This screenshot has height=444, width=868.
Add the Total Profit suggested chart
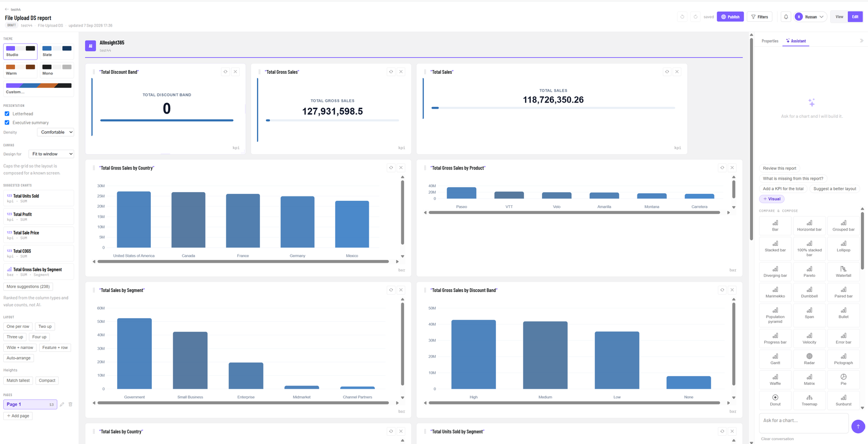(x=39, y=217)
